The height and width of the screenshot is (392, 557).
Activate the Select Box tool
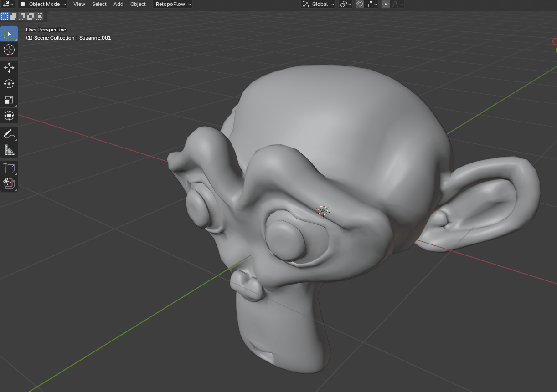tap(9, 34)
